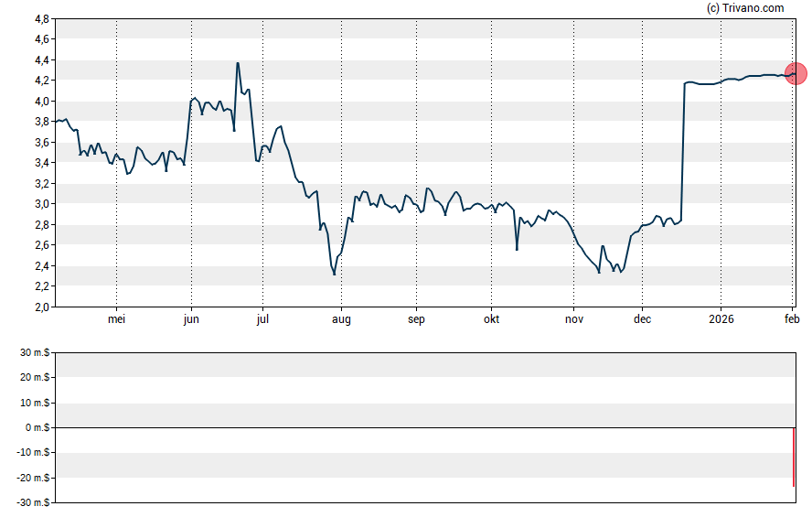812x517 pixels.
Task: Click the 'sep' axis label
Action: (416, 319)
